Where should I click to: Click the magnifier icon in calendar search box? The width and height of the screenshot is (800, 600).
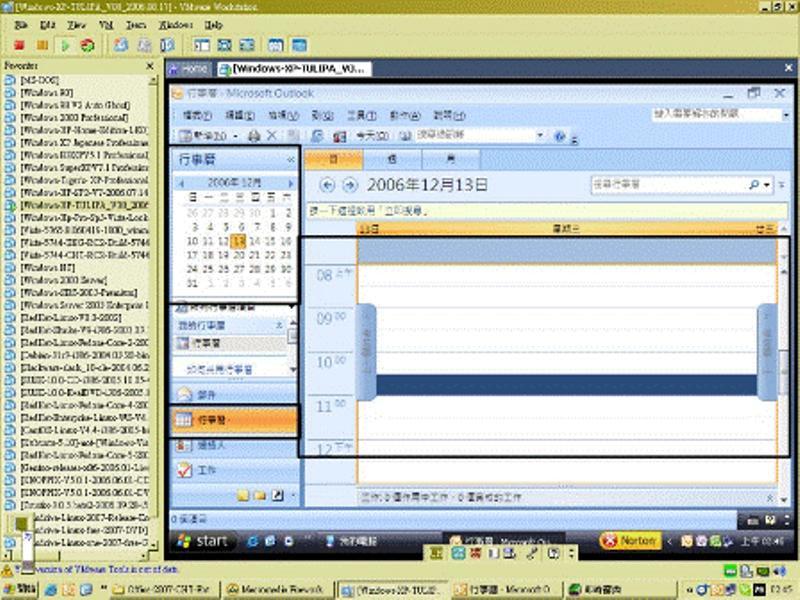click(754, 185)
